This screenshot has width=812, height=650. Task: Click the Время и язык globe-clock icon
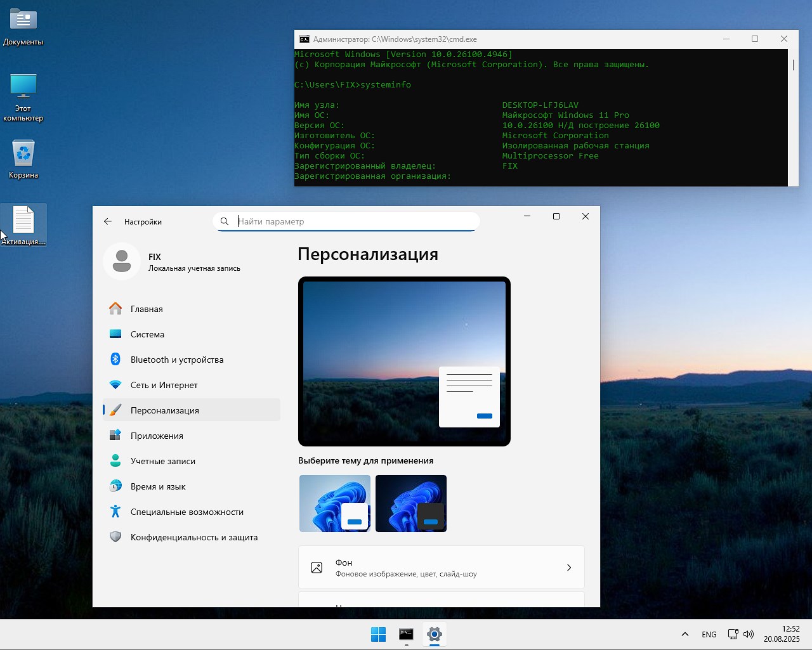pyautogui.click(x=115, y=486)
